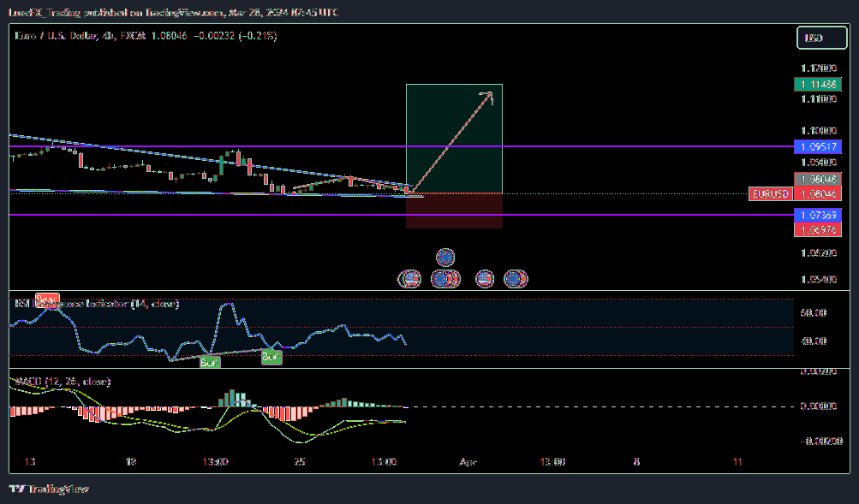The image size is (859, 504).
Task: Select the green 1.11438 target price label
Action: [817, 84]
